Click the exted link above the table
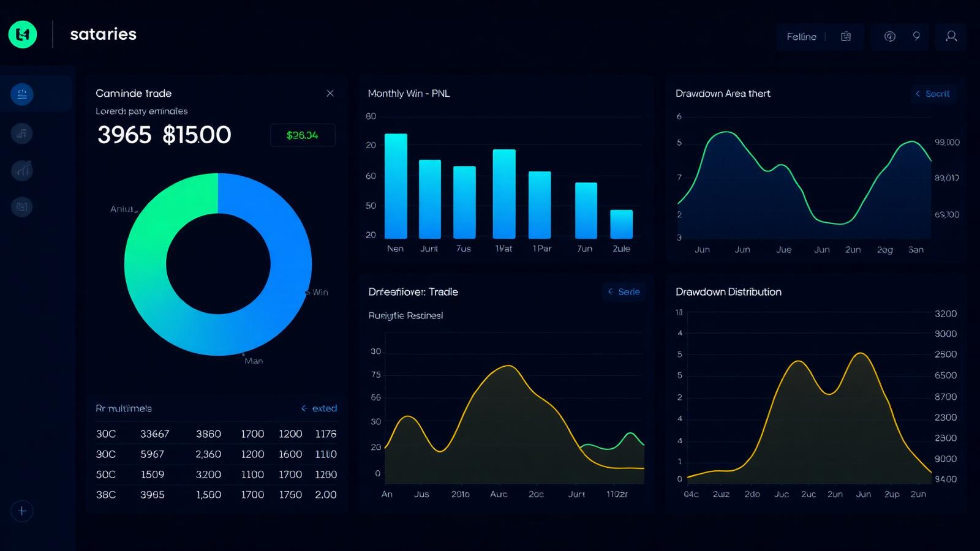Viewport: 980px width, 551px height. coord(319,408)
